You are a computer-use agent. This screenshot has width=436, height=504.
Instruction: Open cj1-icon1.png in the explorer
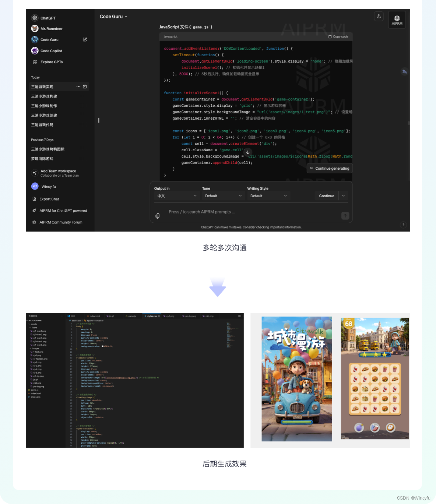click(x=38, y=331)
